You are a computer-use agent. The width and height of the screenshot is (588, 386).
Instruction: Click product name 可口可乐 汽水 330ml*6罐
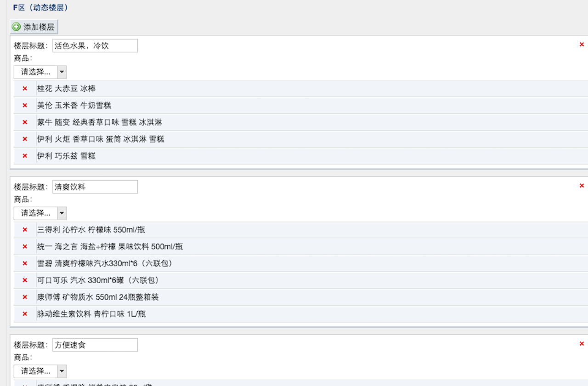[x=98, y=280]
